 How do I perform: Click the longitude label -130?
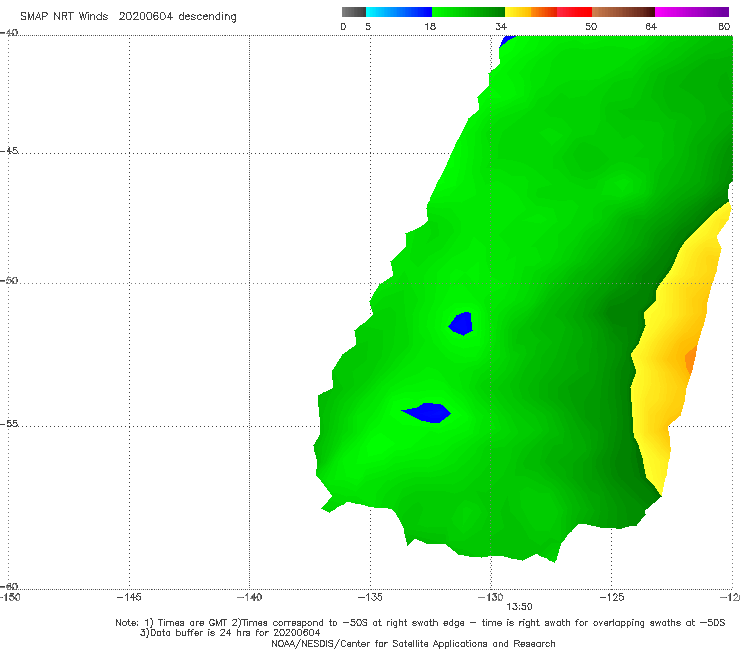click(x=491, y=597)
